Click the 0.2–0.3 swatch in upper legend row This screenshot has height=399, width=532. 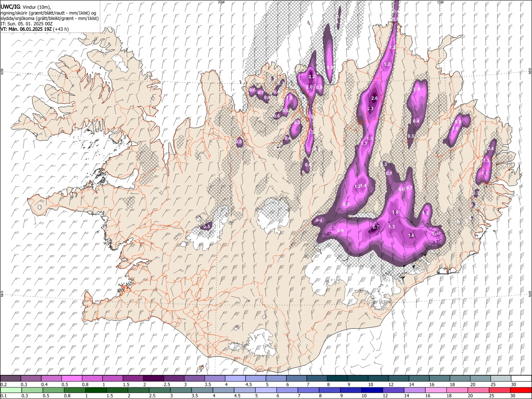[10, 379]
